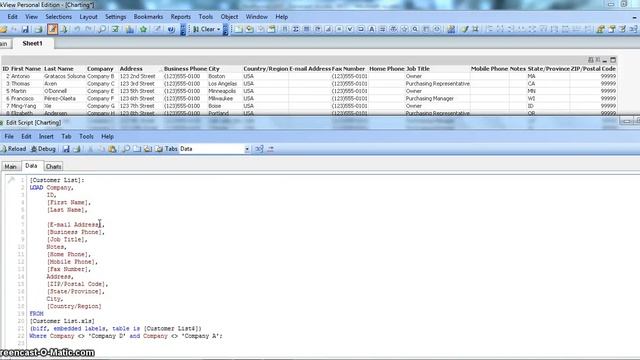
Task: Click the Company column header in table
Action: click(100, 69)
